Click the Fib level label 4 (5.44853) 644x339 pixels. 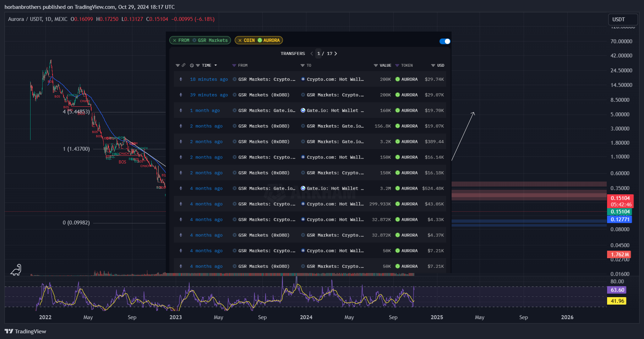(x=76, y=112)
